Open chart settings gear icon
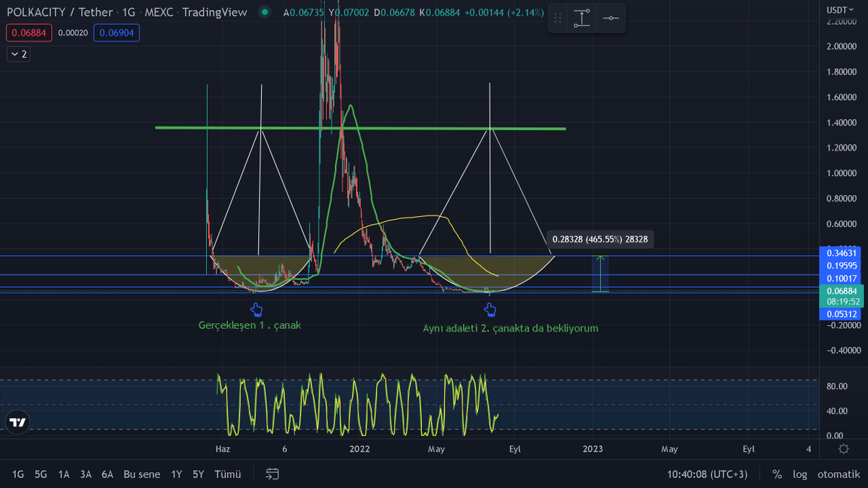Screen dimensions: 868x488 pyautogui.click(x=843, y=449)
